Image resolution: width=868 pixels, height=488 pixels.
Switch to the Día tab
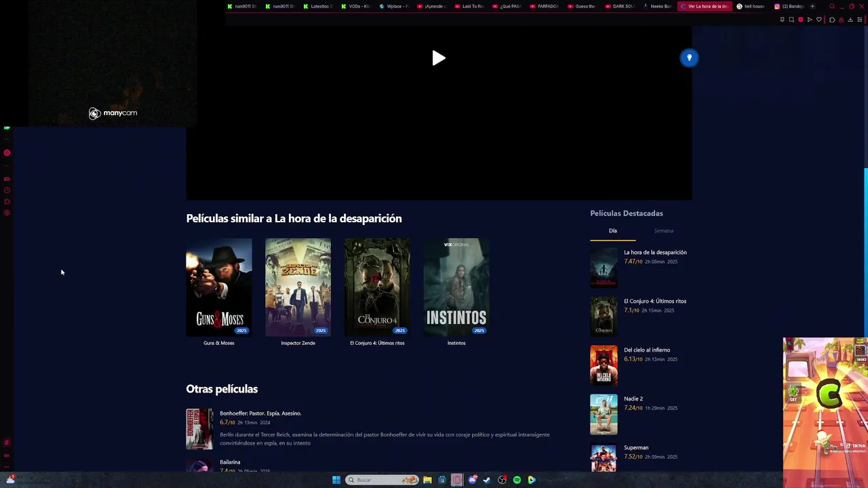click(x=612, y=230)
